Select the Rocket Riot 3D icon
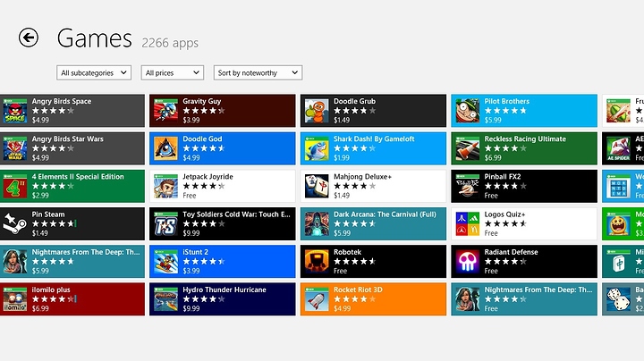The width and height of the screenshot is (644, 361). click(x=317, y=298)
